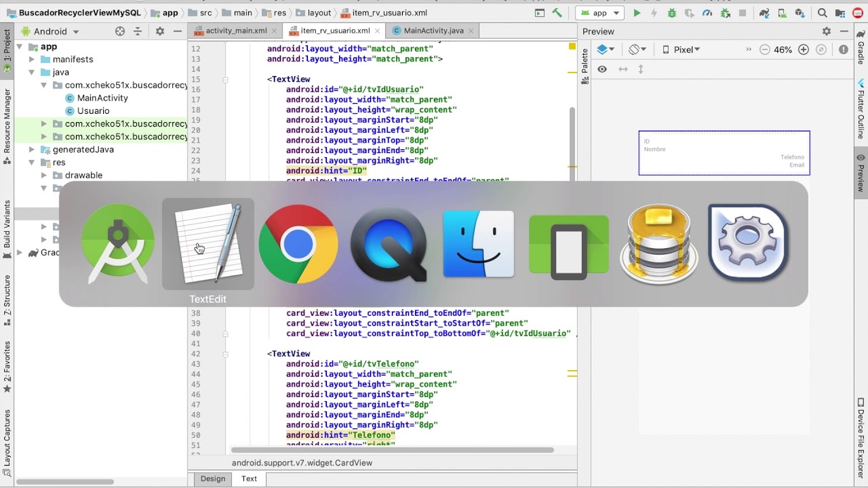Show more Preview toolbar items chevron
868x488 pixels.
pos(749,49)
